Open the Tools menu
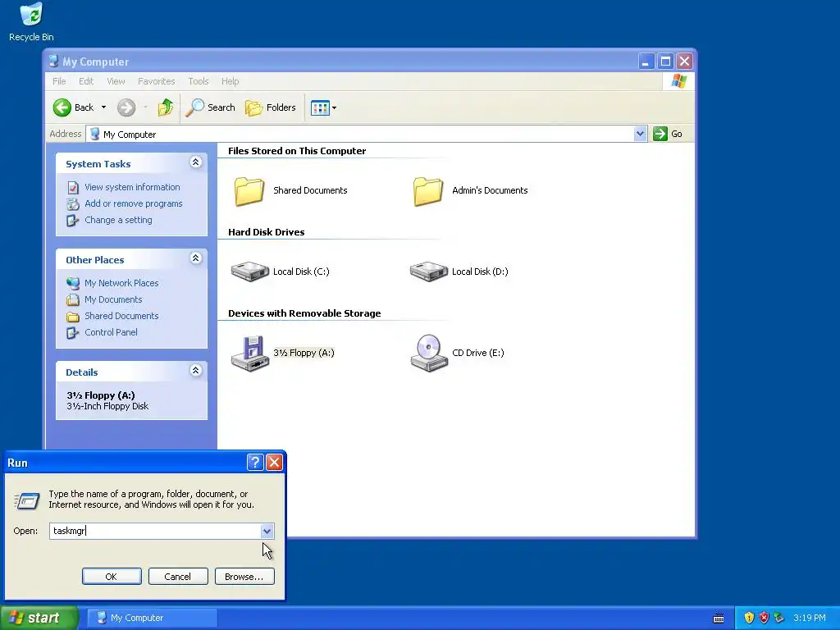This screenshot has width=840, height=630. [x=199, y=81]
